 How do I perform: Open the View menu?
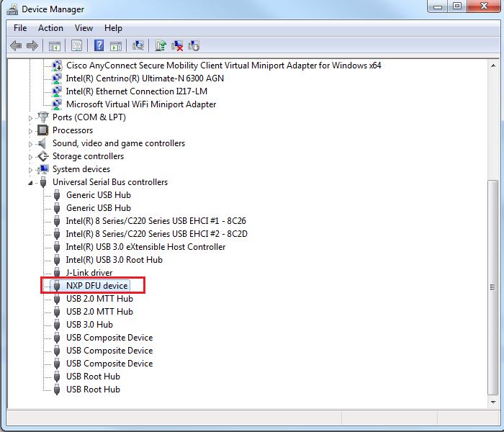(x=84, y=28)
